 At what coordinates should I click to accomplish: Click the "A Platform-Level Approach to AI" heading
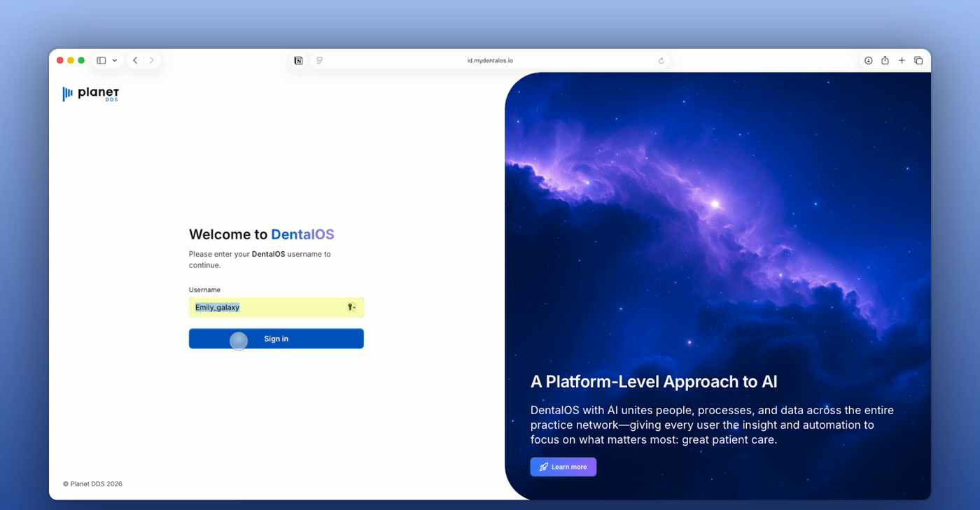coord(654,381)
